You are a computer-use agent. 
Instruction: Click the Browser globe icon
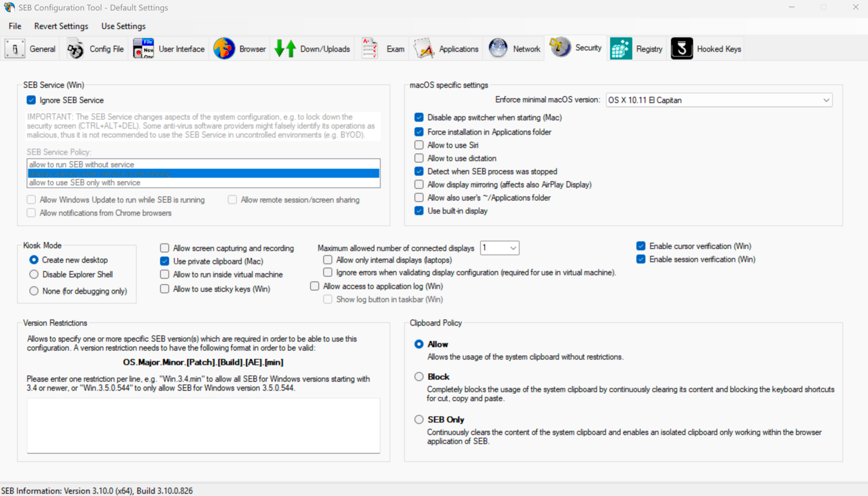[224, 49]
